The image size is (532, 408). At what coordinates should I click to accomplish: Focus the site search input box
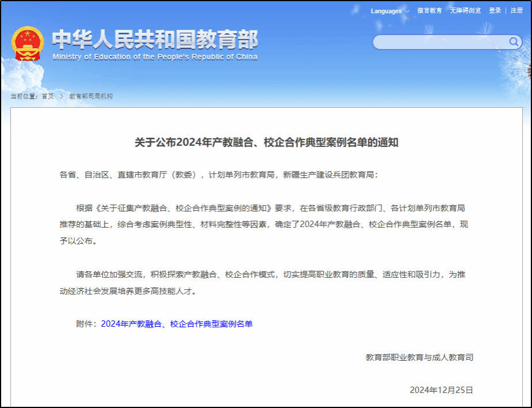[440, 42]
